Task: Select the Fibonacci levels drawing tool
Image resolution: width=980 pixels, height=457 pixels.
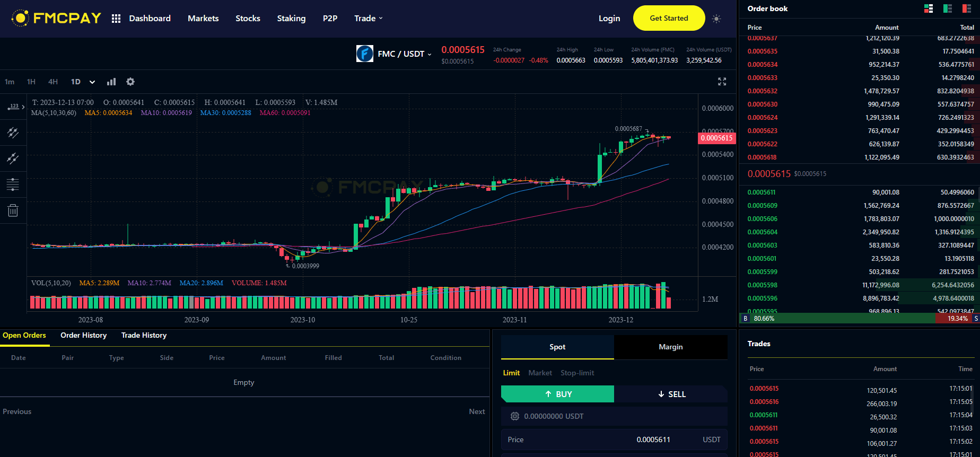Action: pyautogui.click(x=13, y=184)
